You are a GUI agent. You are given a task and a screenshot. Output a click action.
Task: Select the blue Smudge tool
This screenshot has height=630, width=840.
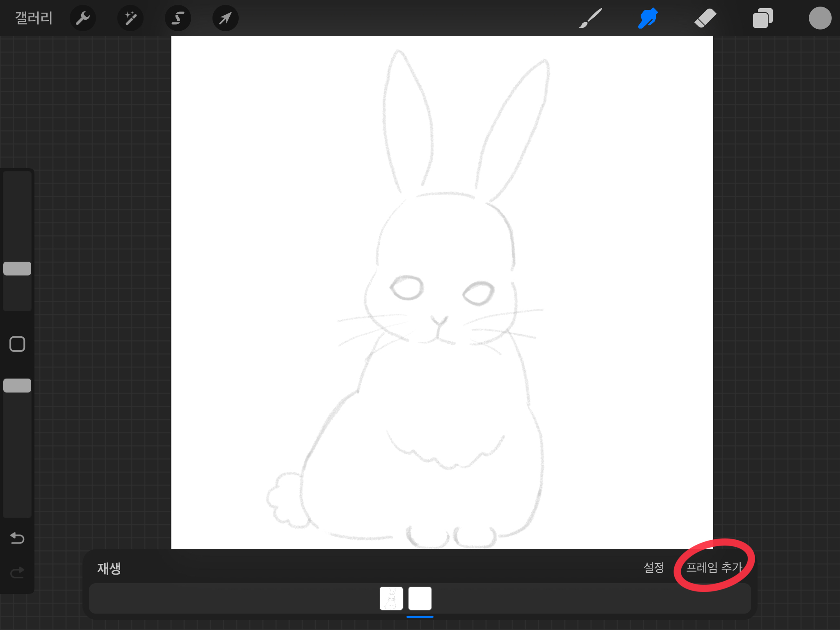[648, 18]
